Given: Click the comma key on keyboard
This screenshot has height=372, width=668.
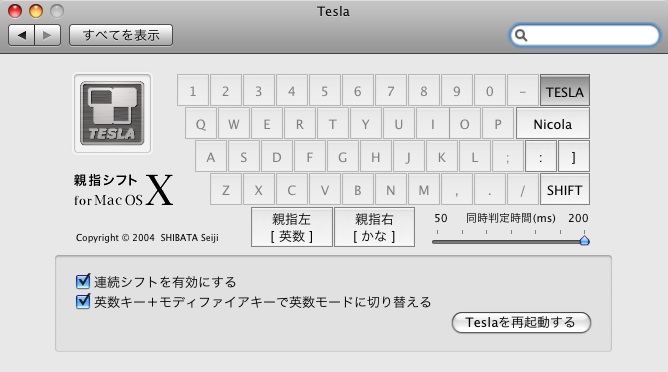Looking at the screenshot, I should pyautogui.click(x=457, y=190).
